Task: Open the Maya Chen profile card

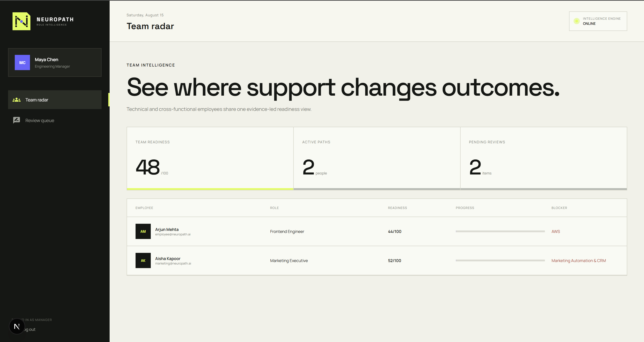Action: point(55,62)
